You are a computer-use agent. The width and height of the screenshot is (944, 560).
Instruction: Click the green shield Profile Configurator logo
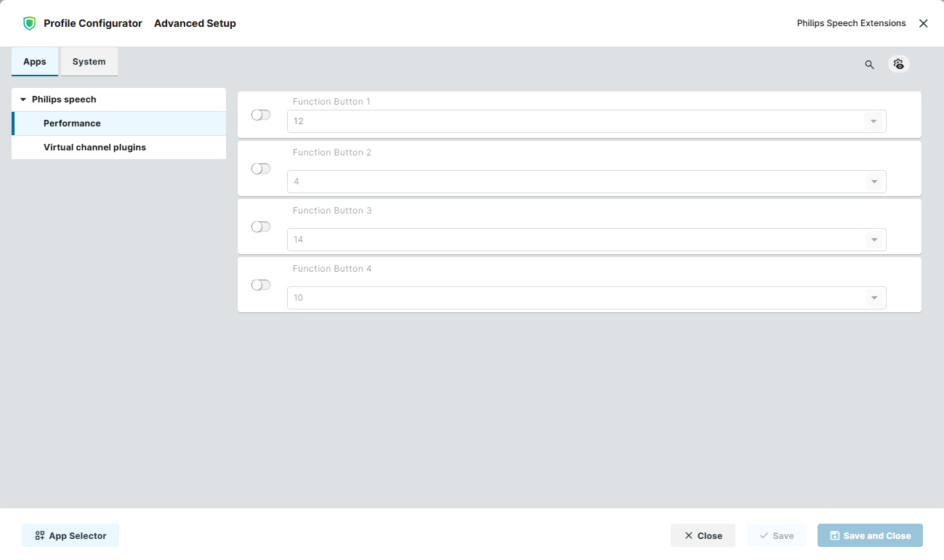point(29,23)
